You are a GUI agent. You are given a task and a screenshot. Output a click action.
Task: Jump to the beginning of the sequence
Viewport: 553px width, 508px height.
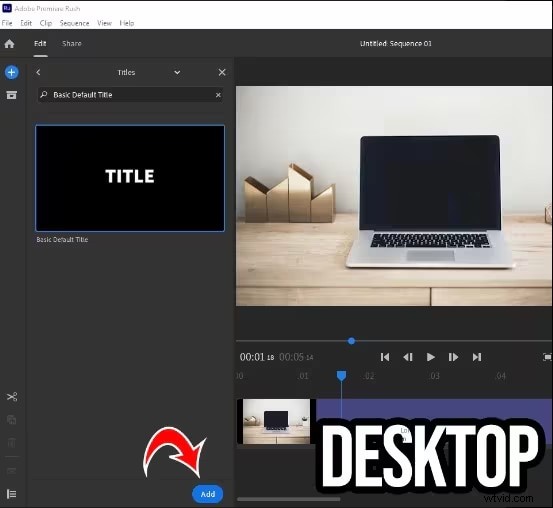pyautogui.click(x=385, y=357)
